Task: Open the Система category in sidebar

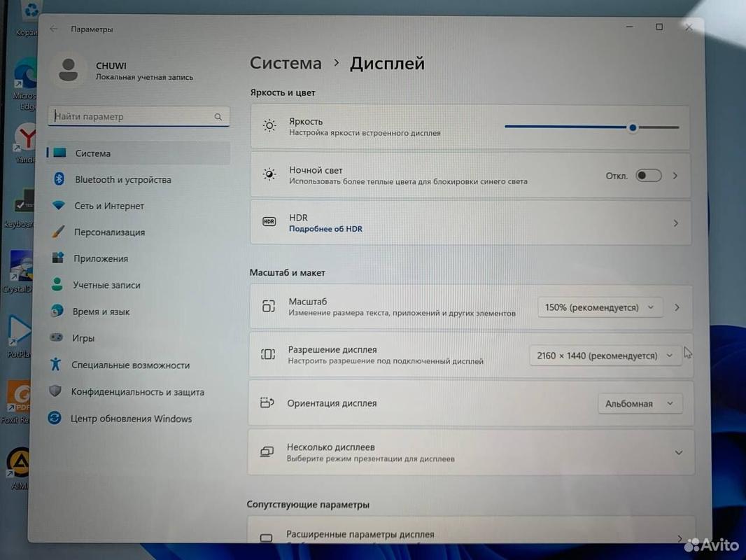Action: 139,153
